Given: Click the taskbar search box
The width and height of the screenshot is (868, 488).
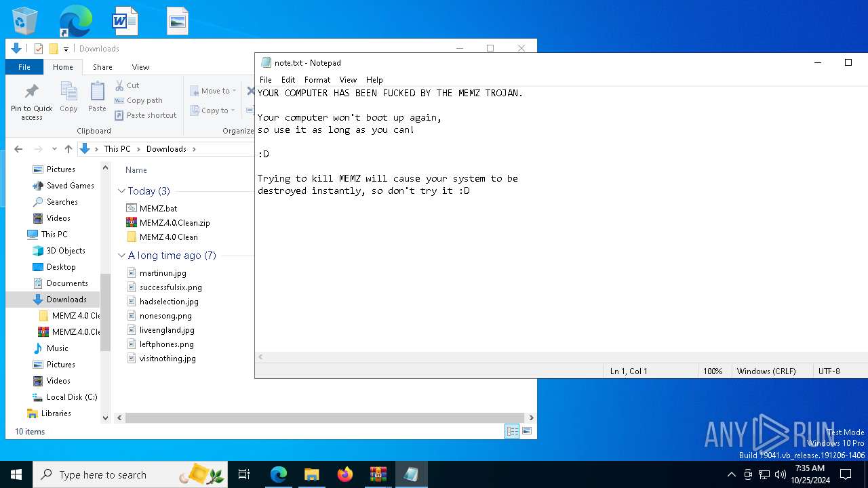Looking at the screenshot, I should coord(131,474).
